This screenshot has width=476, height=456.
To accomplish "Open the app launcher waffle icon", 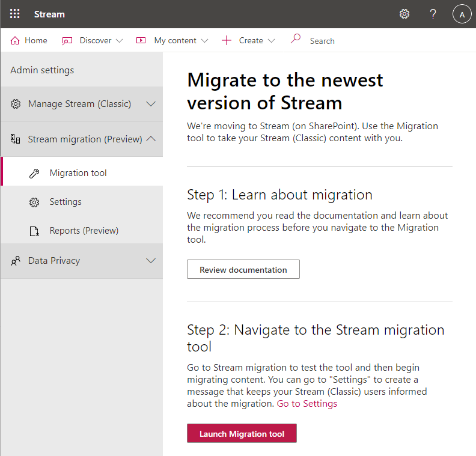I will pos(14,14).
